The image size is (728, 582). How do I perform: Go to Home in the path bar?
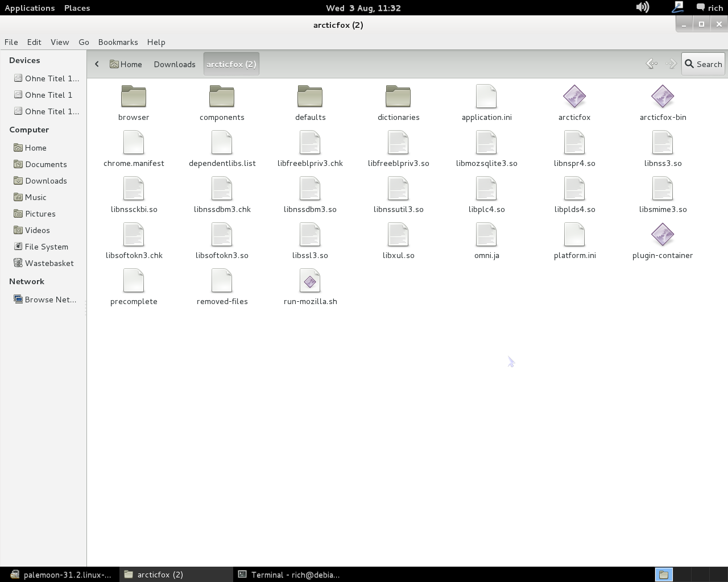tap(126, 64)
